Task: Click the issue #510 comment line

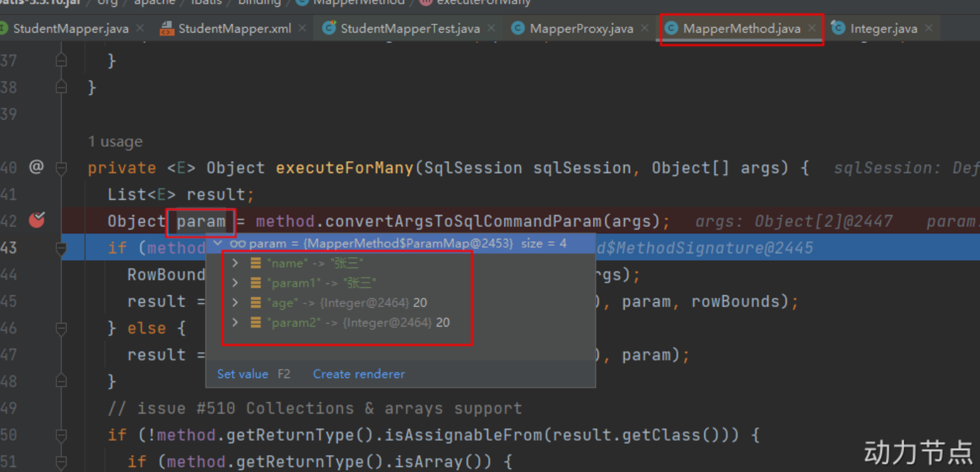Action: pyautogui.click(x=315, y=408)
